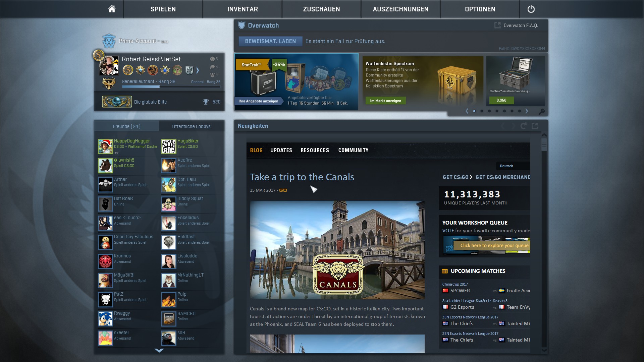Click the power quit icon

[x=531, y=9]
